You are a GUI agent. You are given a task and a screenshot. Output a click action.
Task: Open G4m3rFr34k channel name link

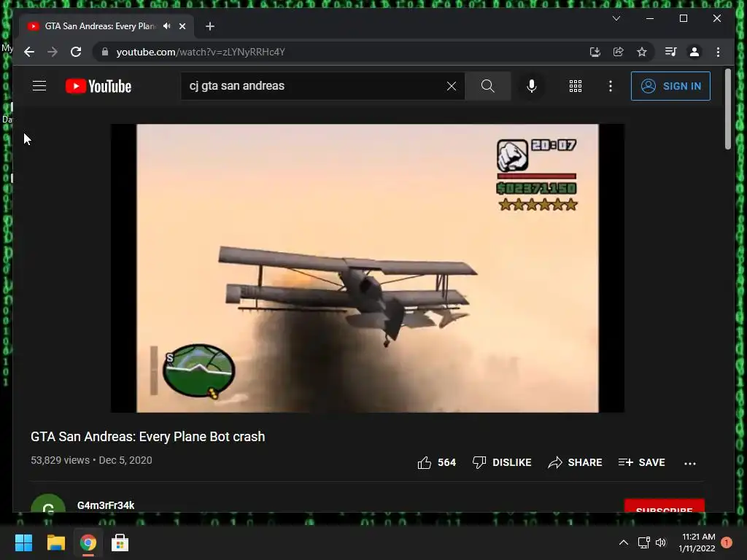(106, 505)
